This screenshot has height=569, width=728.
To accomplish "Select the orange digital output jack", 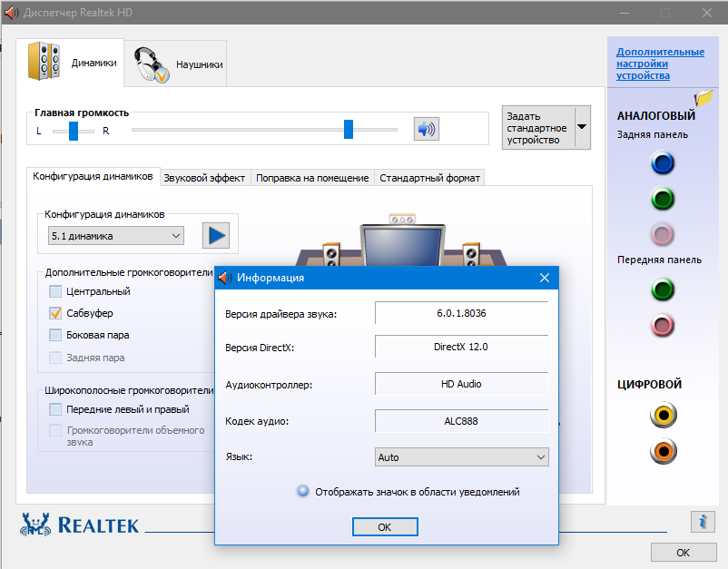I will (x=664, y=451).
